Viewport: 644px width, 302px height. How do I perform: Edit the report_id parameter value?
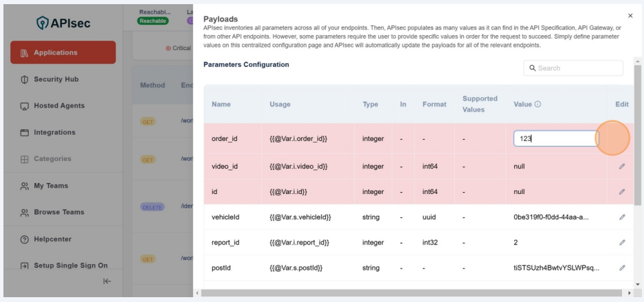[622, 242]
